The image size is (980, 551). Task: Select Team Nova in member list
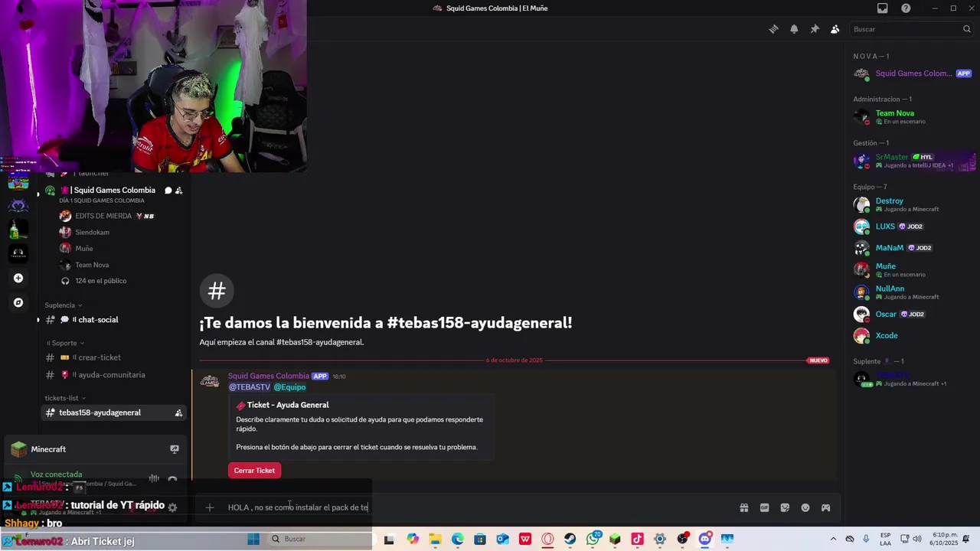click(913, 117)
